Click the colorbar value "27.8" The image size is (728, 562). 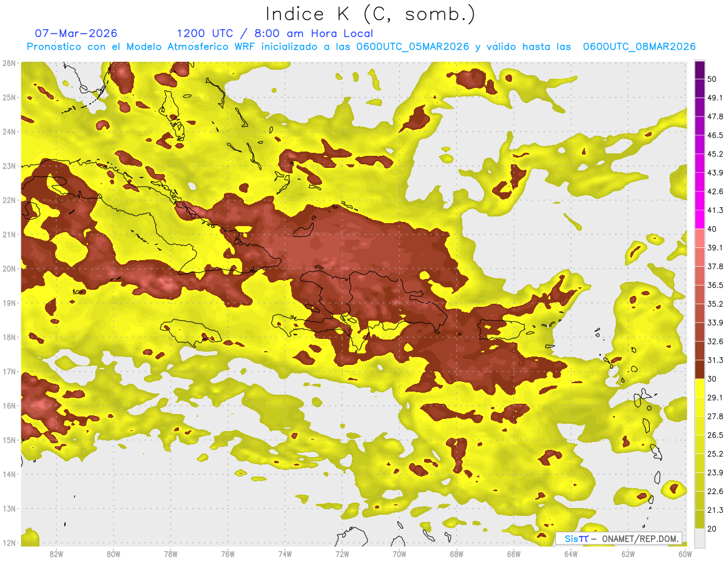click(x=715, y=416)
